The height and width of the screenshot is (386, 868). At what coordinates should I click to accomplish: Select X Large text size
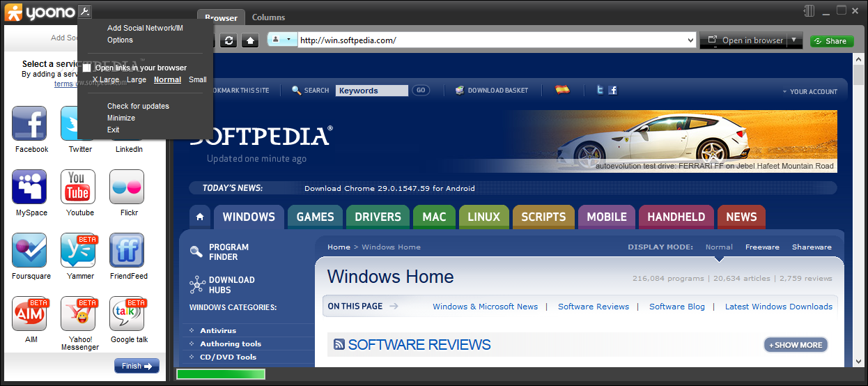[x=105, y=79]
